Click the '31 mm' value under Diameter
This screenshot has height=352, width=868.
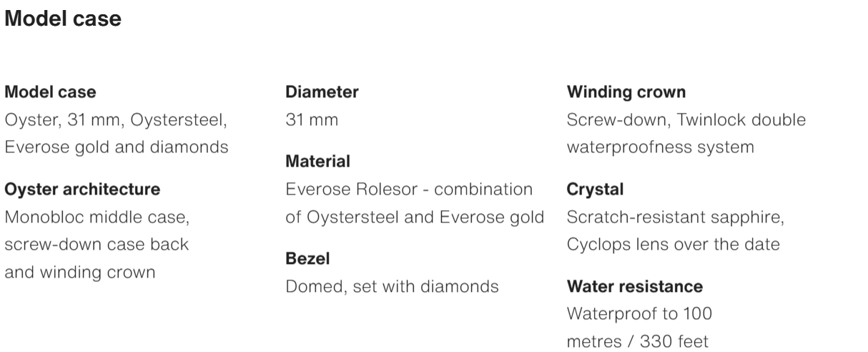pos(312,120)
